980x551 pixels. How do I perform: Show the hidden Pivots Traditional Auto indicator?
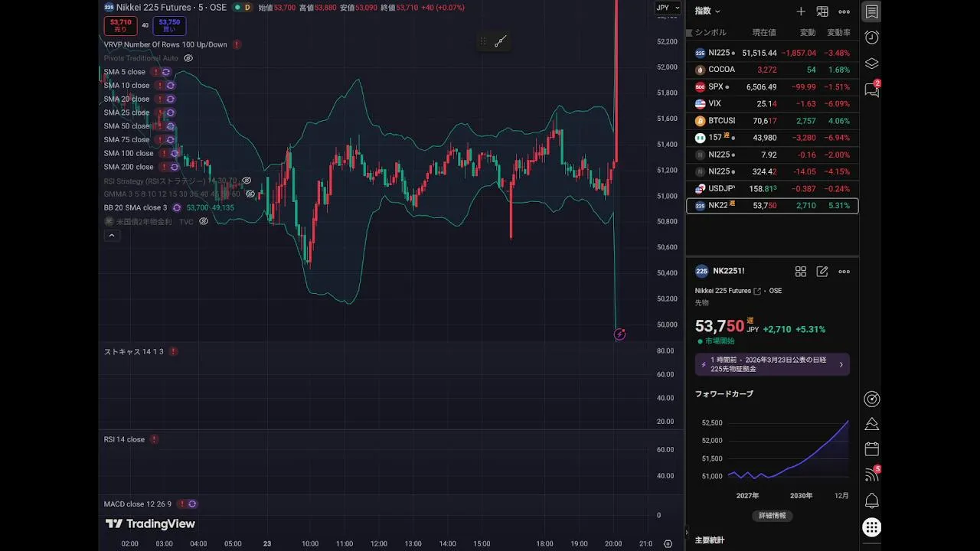(188, 58)
